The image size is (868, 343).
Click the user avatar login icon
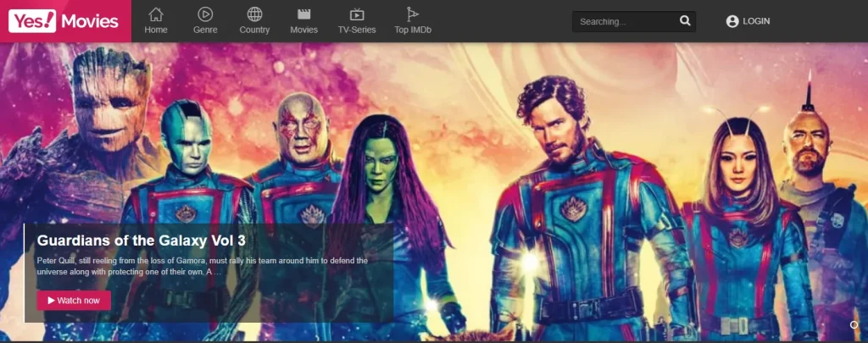click(x=732, y=21)
